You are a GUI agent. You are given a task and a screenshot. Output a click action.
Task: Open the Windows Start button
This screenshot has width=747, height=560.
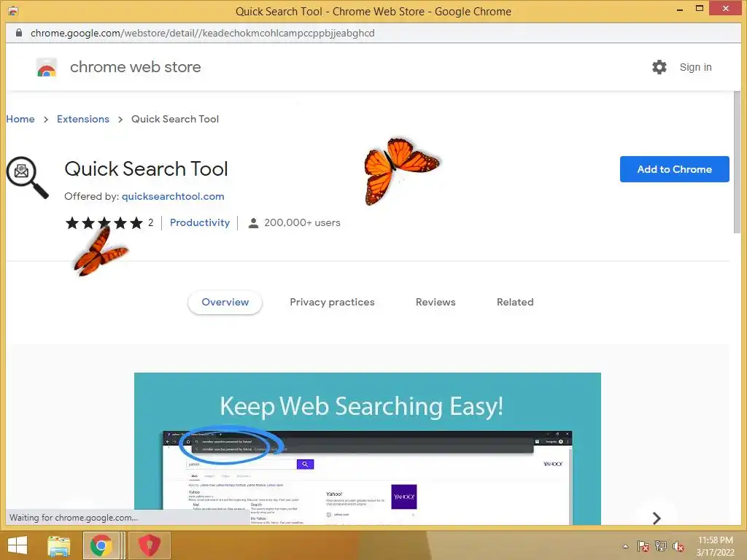[x=18, y=545]
